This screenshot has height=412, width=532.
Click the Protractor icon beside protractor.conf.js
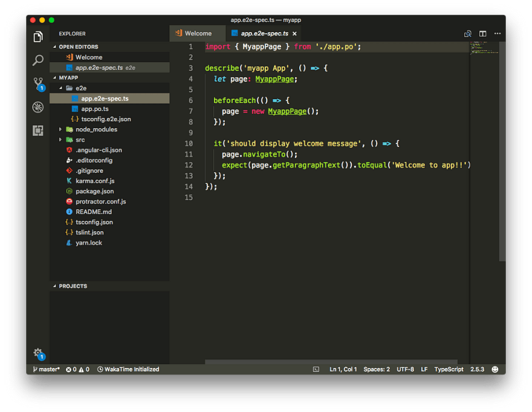tap(69, 201)
